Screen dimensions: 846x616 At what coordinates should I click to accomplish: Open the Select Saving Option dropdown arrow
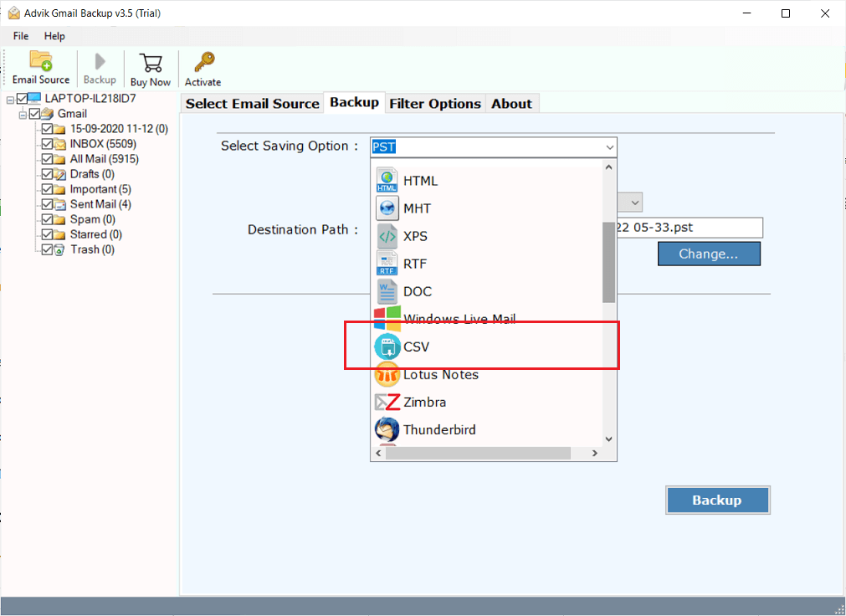pyautogui.click(x=609, y=146)
